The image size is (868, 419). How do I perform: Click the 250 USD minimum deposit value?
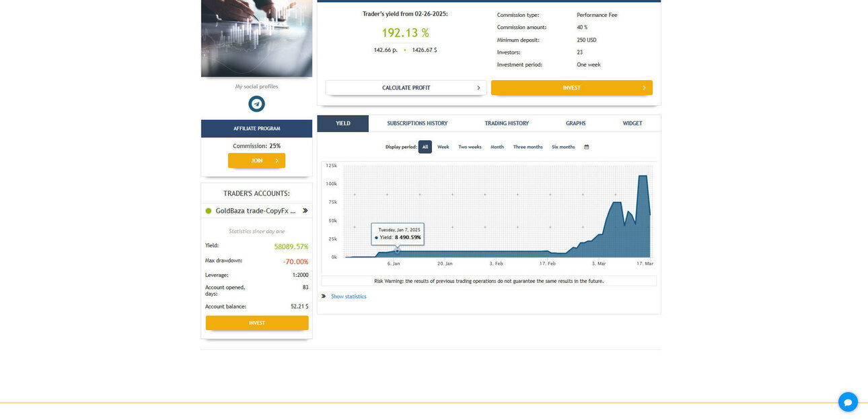click(587, 40)
